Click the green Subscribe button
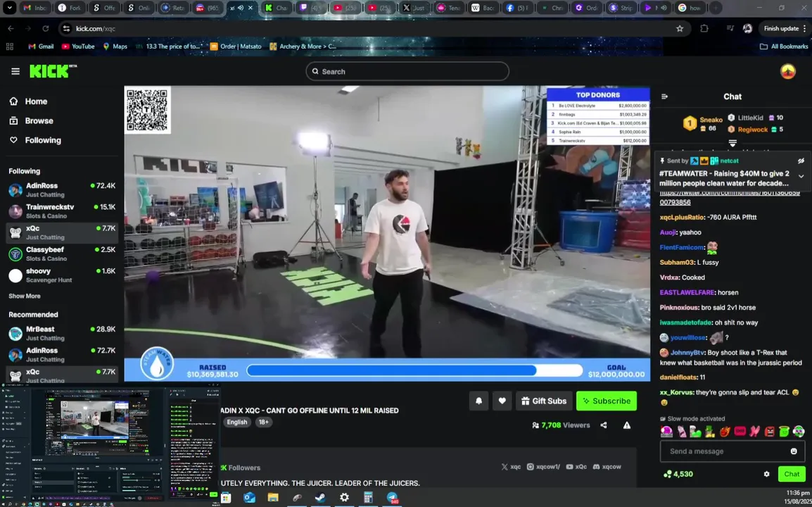This screenshot has width=812, height=507. coord(607,401)
